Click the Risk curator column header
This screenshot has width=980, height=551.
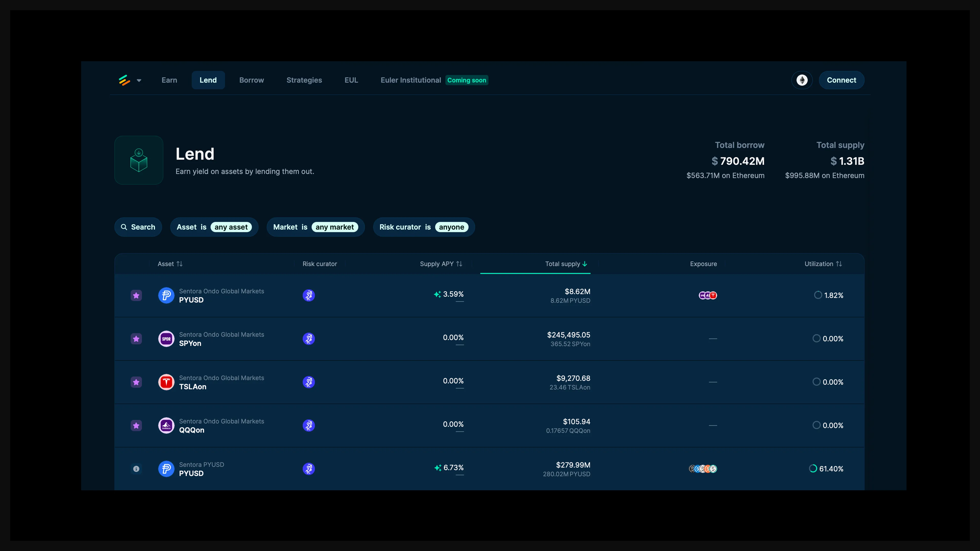click(320, 264)
